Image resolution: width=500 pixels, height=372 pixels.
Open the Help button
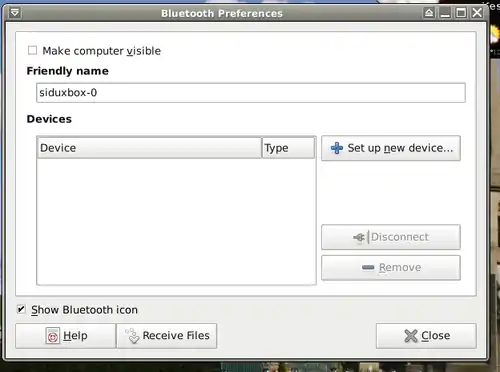coord(66,336)
